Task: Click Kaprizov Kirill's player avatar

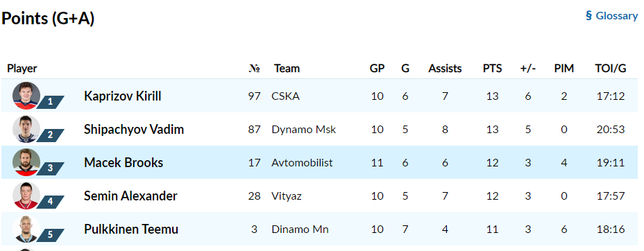Action: (x=26, y=96)
